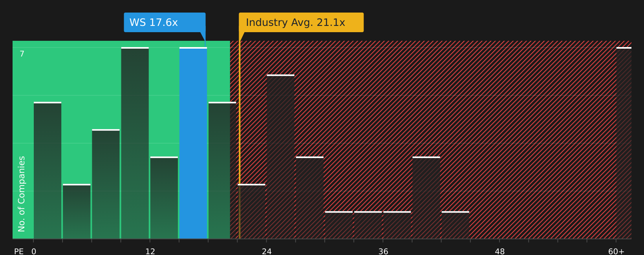Click the '60+' x-axis tick label
This screenshot has width=644, height=255.
616,251
